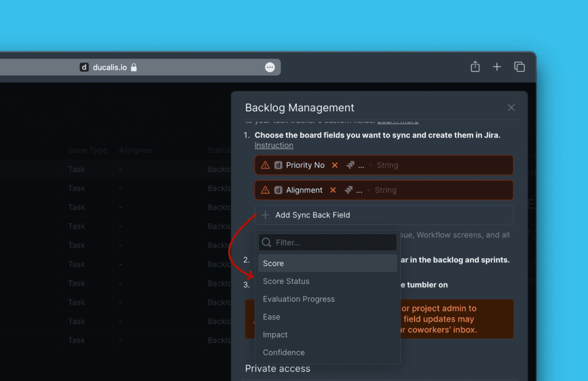Click the share icon in the browser toolbar
The width and height of the screenshot is (588, 381).
[x=475, y=67]
